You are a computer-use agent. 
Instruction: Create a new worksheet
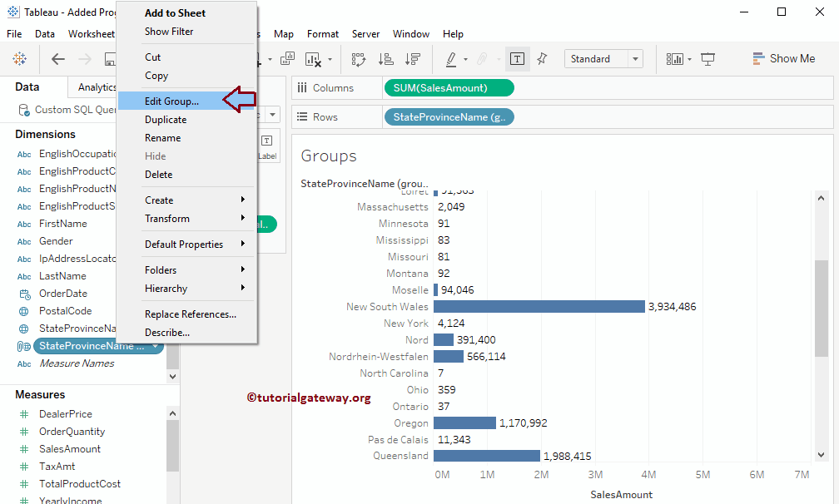coord(285,59)
